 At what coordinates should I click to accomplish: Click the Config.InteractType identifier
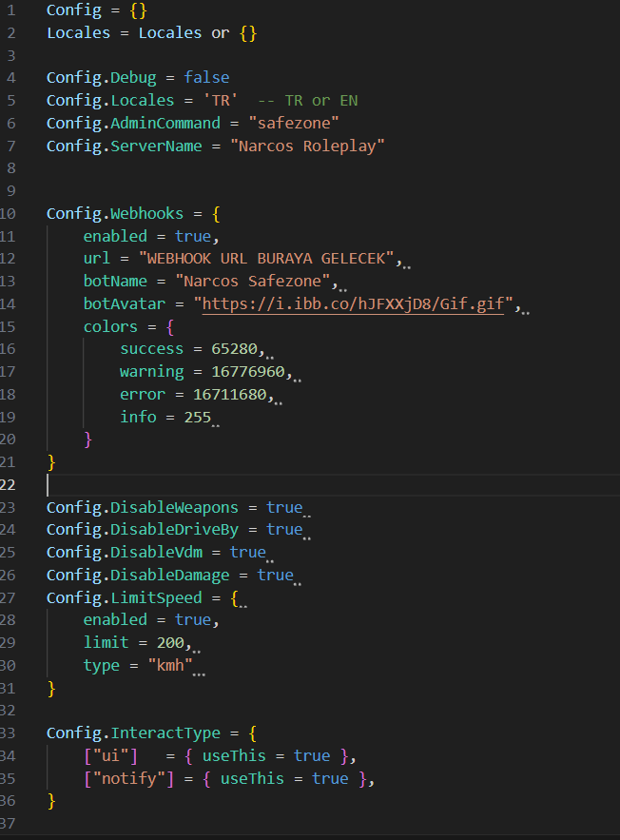[133, 733]
